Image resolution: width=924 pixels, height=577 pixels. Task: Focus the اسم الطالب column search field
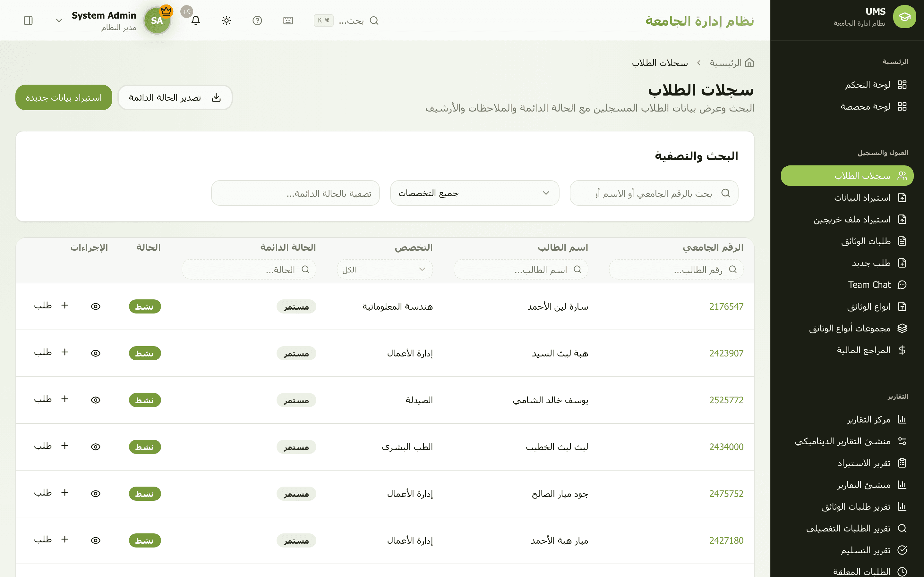point(521,269)
